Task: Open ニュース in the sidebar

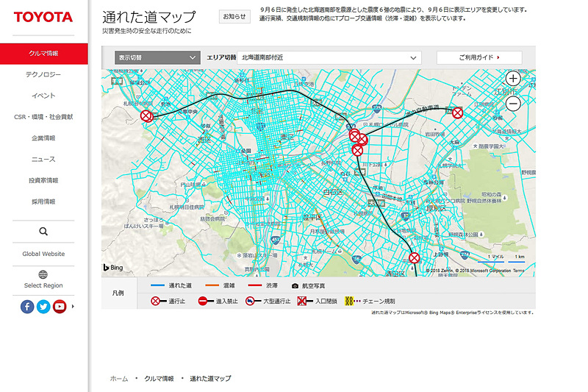Action: tap(43, 160)
